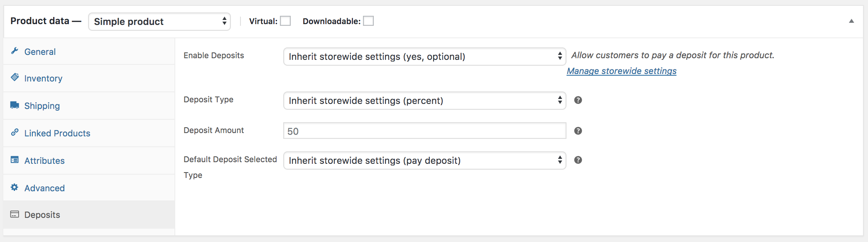Open the Simple product type selector
Image resolution: width=868 pixels, height=242 pixels.
pyautogui.click(x=159, y=21)
